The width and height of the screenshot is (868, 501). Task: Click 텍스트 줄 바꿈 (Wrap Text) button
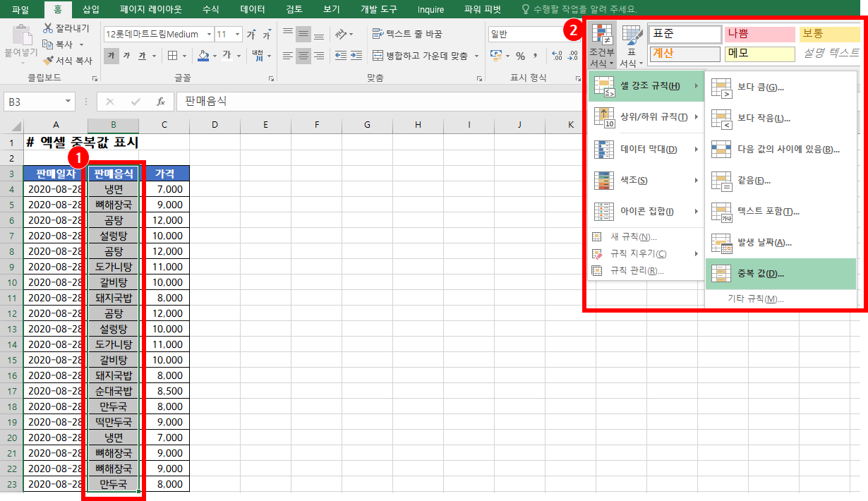[x=408, y=34]
